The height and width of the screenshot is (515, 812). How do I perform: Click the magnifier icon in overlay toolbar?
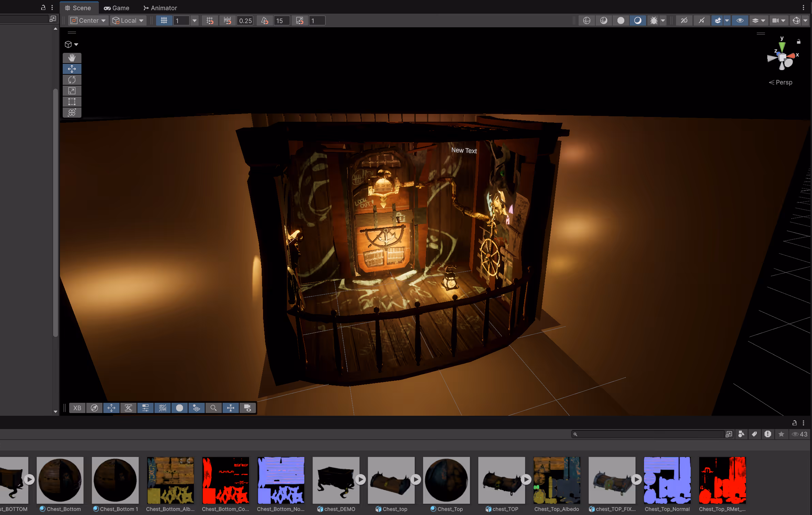(213, 408)
